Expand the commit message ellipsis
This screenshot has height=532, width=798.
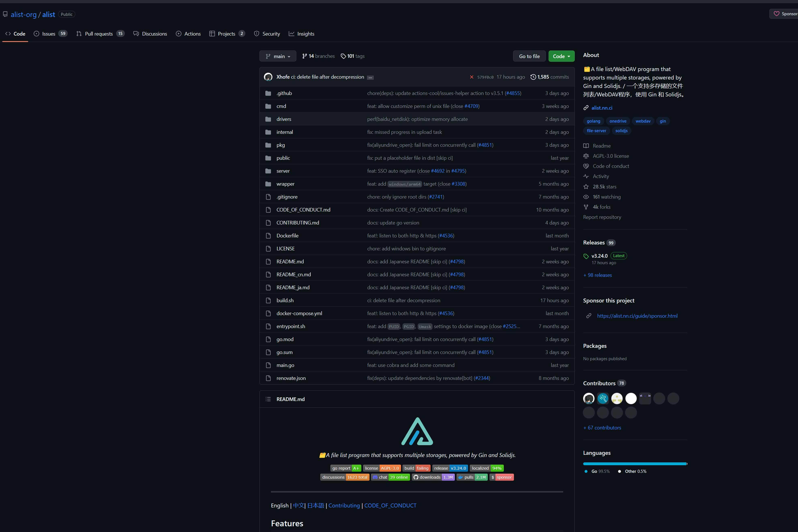click(370, 77)
